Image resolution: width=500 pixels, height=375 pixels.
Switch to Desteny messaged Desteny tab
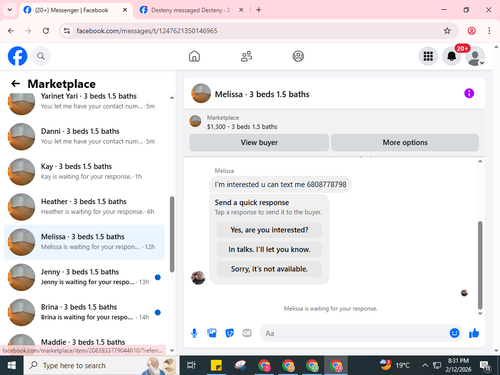(x=190, y=10)
